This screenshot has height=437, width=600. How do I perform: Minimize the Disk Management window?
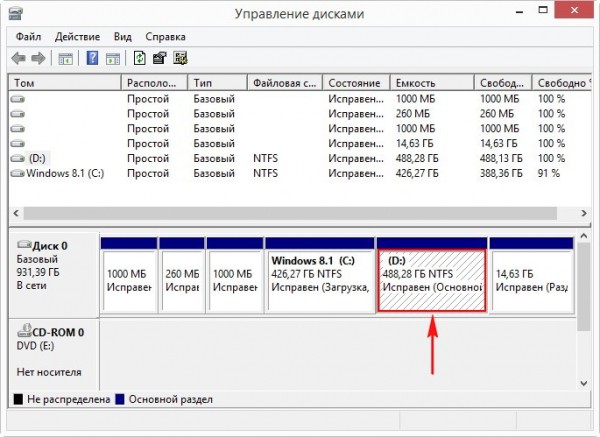519,11
